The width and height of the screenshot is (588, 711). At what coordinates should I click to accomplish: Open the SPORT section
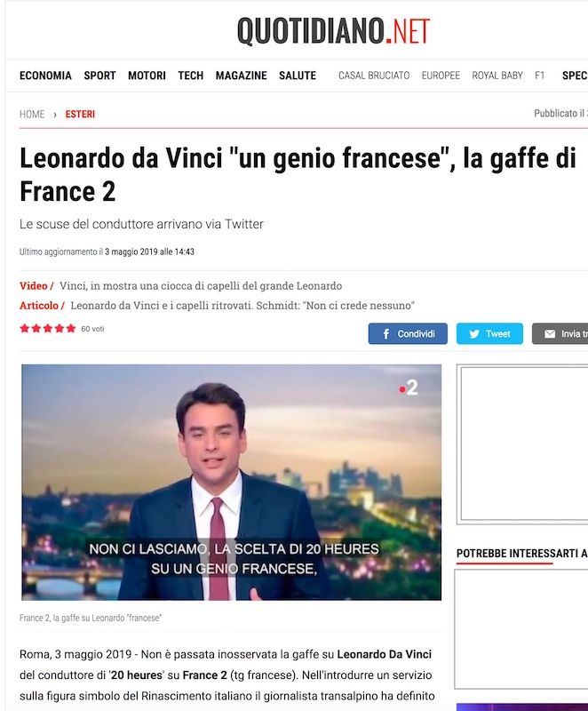[99, 76]
